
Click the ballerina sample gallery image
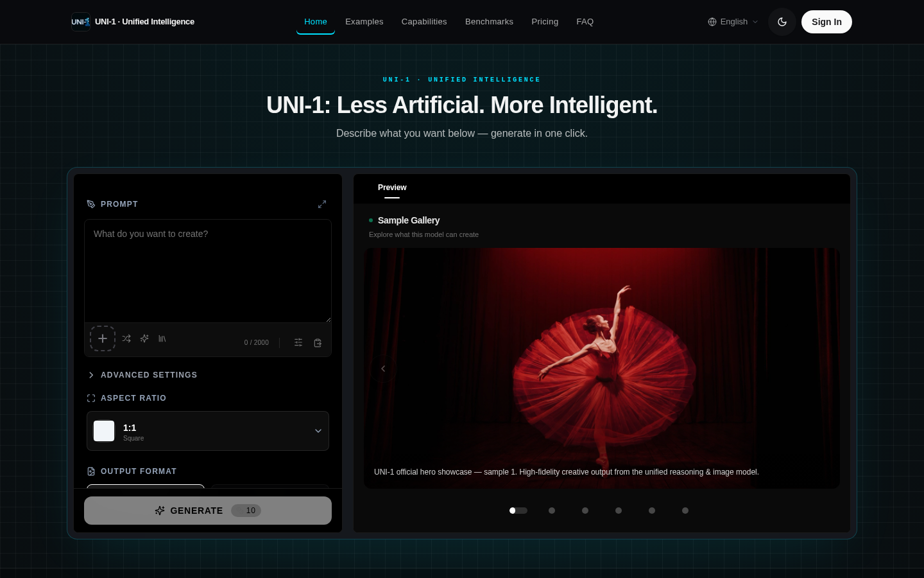602,369
